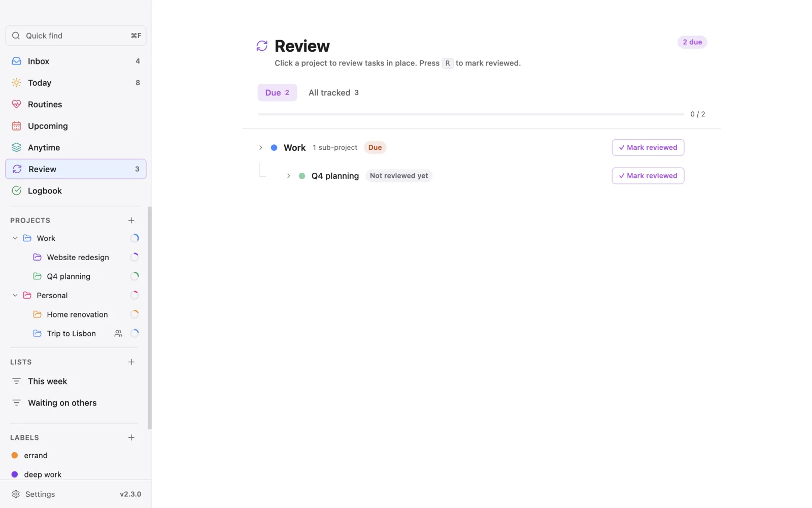Click the Quick find magnifier icon

16,36
